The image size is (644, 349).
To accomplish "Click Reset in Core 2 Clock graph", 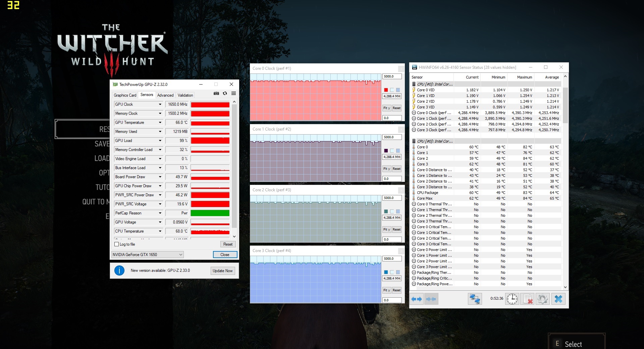I will click(397, 230).
